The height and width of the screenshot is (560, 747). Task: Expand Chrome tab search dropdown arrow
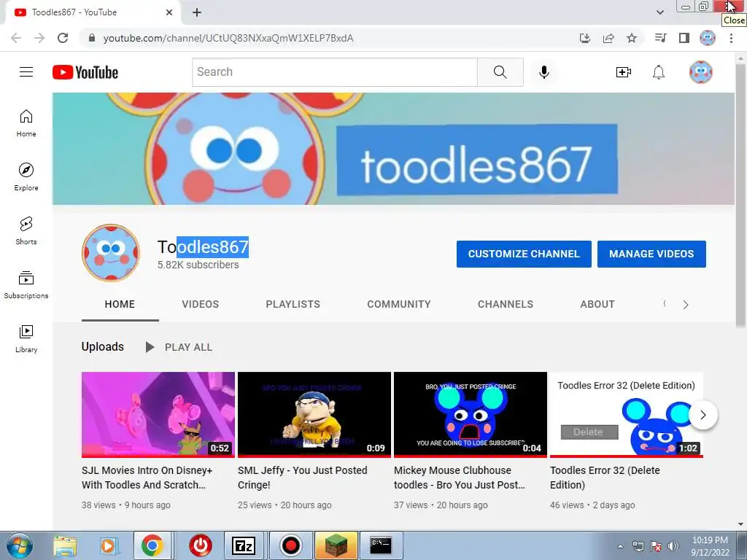(659, 12)
